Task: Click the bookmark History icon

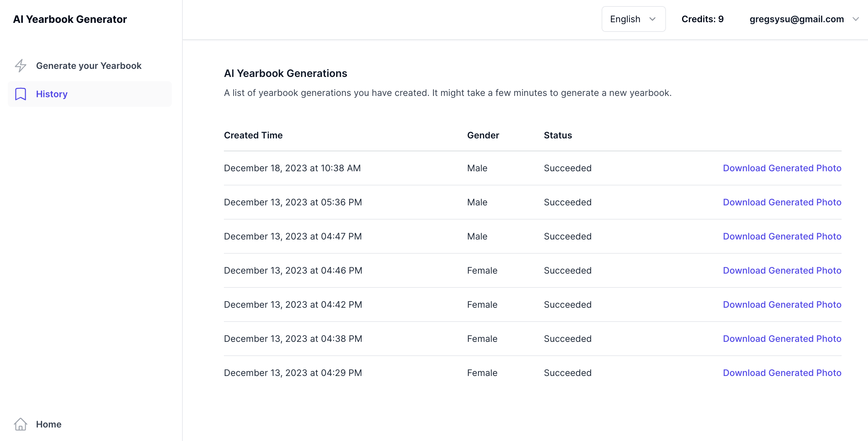Action: (21, 94)
